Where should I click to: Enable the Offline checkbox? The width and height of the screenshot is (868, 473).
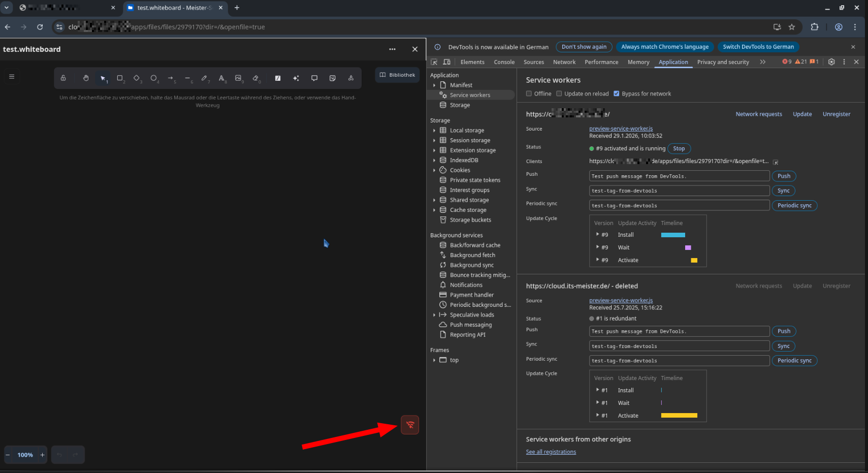(529, 93)
